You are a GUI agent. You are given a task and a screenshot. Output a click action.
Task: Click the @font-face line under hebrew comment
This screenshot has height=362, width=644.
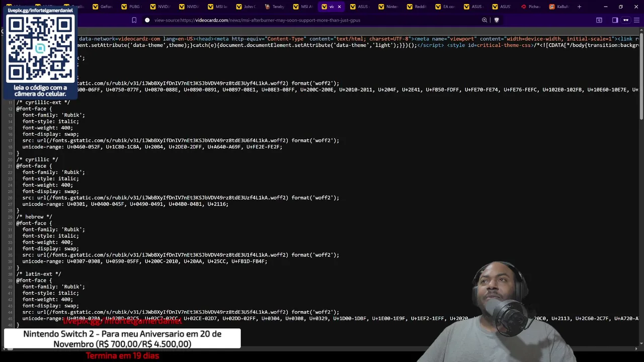click(x=34, y=223)
